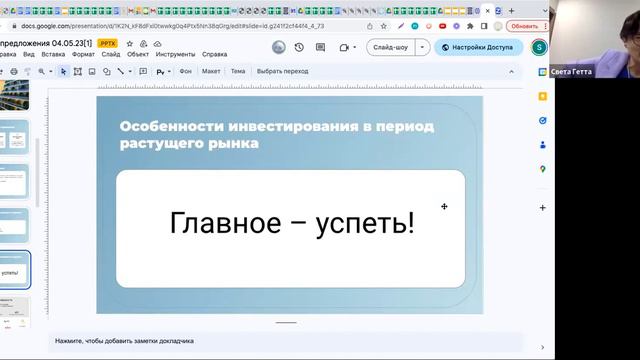Open the zoom magnifier tool
This screenshot has height=360, width=640.
pyautogui.click(x=41, y=71)
